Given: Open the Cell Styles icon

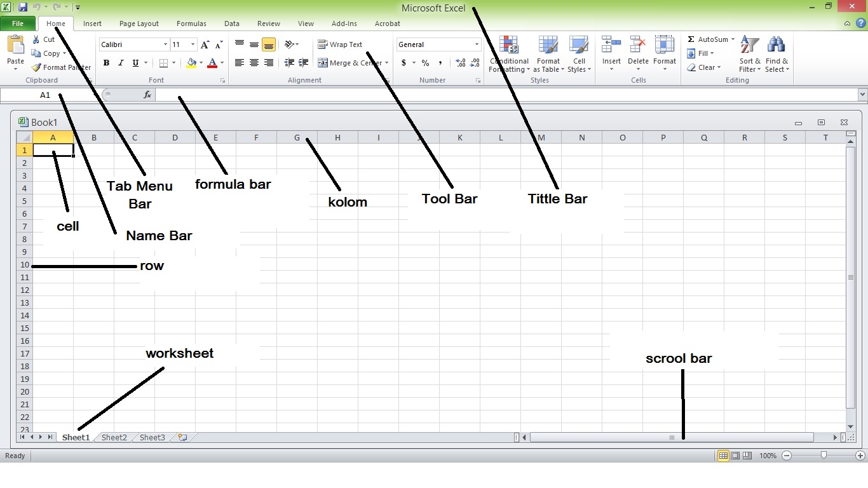Looking at the screenshot, I should point(579,44).
